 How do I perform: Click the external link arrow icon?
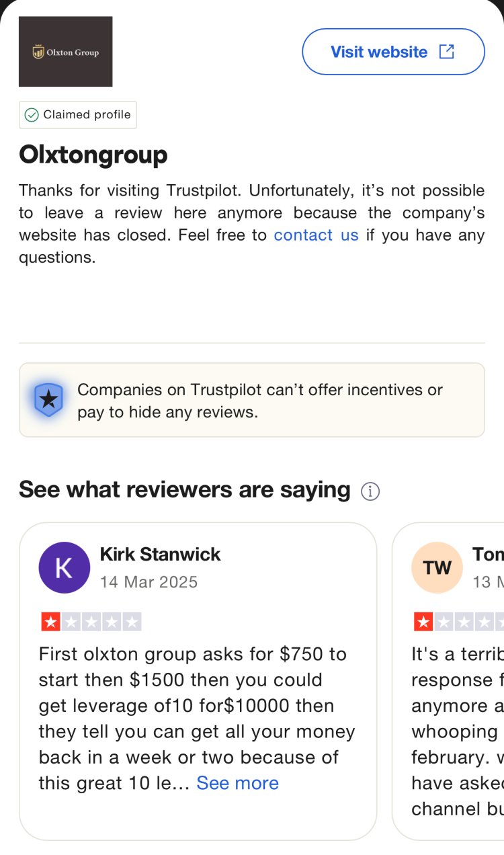click(x=446, y=52)
